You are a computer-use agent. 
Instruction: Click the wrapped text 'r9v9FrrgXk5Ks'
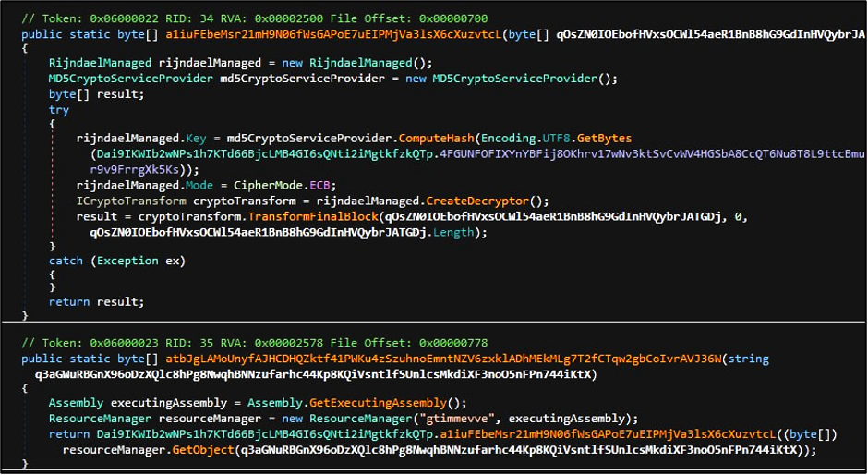135,169
